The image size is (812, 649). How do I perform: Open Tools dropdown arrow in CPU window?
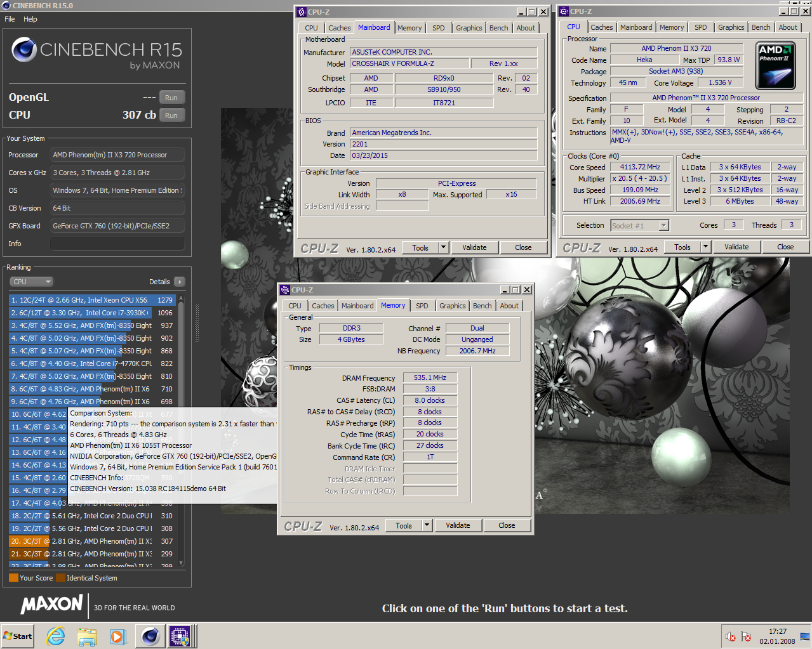tap(705, 247)
